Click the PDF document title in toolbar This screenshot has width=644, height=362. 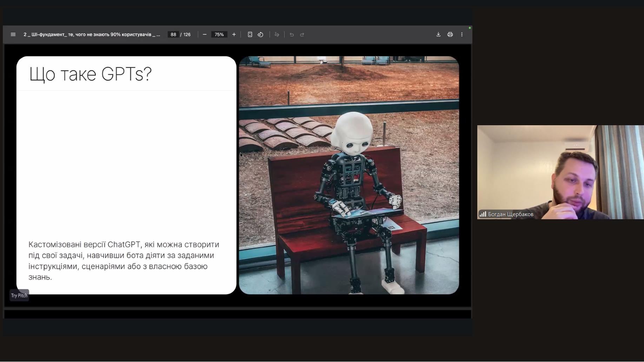pyautogui.click(x=92, y=34)
